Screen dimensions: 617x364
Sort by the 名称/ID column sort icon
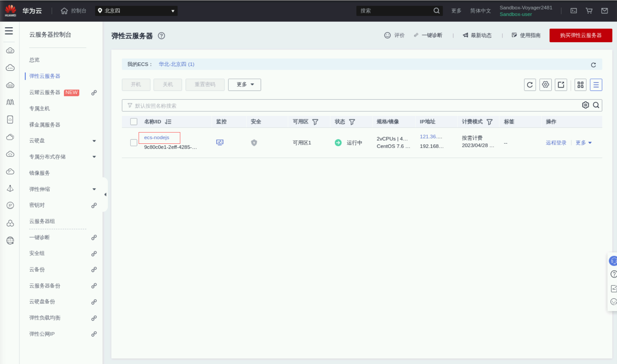click(x=168, y=122)
